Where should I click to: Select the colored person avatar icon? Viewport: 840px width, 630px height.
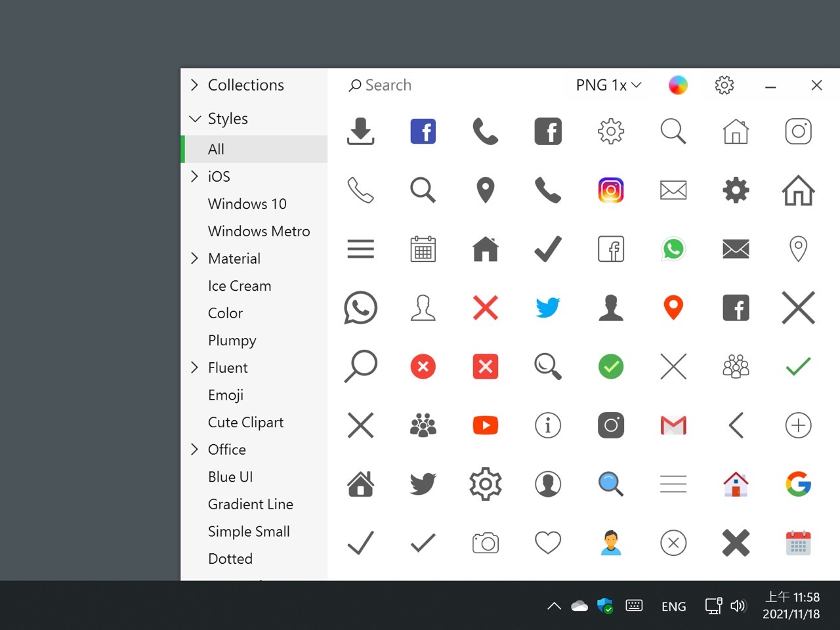point(611,543)
